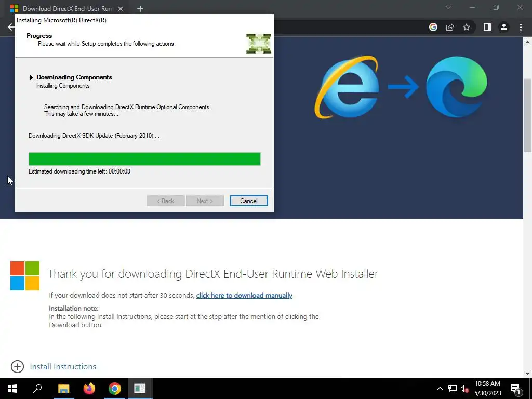Open 'click here to download manually' link
The image size is (532, 399).
[x=244, y=296]
